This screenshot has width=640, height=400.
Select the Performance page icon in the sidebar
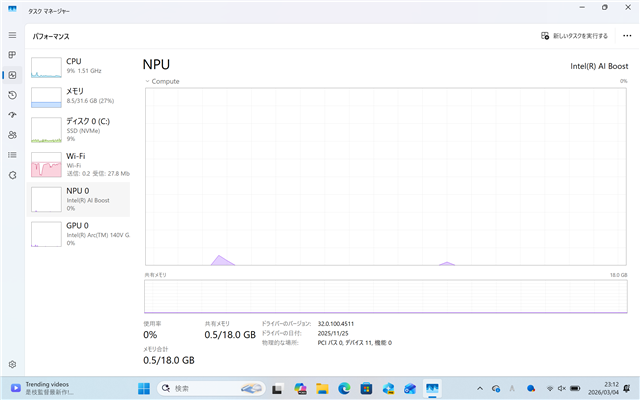click(12, 75)
